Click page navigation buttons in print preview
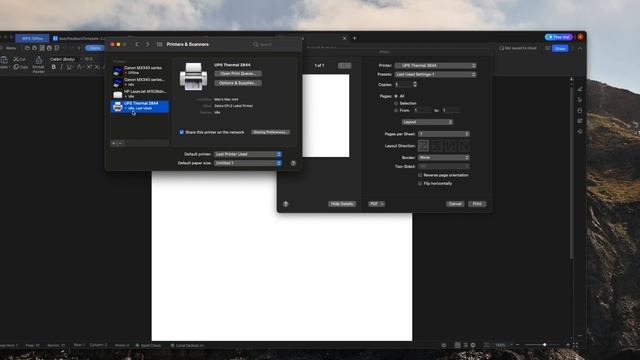This screenshot has height=360, width=640. click(344, 66)
